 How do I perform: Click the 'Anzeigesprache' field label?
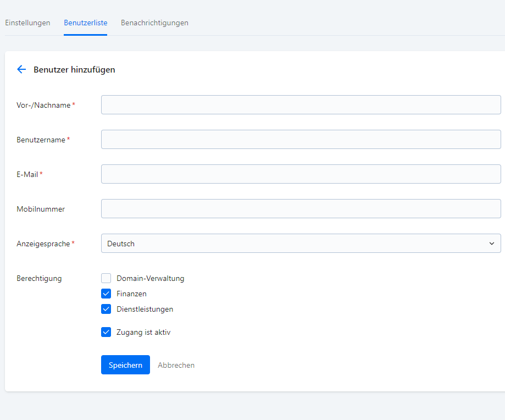43,244
